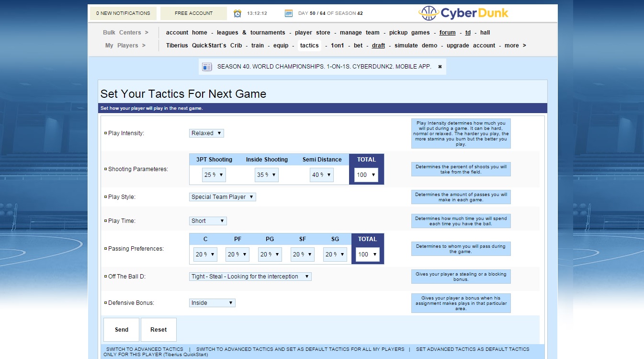The width and height of the screenshot is (644, 359).
Task: Click the Play Intensity help description box
Action: click(x=461, y=133)
